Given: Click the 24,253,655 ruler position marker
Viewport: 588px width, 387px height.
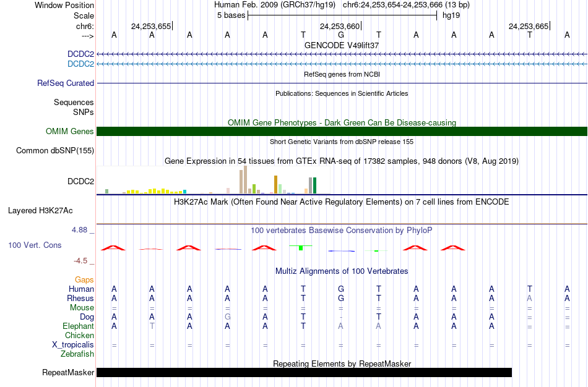Looking at the screenshot, I should (x=152, y=26).
